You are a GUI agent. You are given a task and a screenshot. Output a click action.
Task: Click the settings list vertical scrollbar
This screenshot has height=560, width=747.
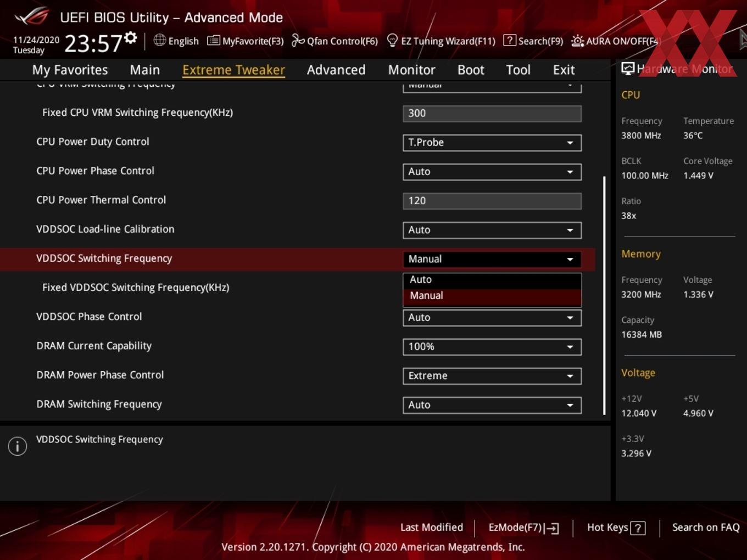pos(604,295)
